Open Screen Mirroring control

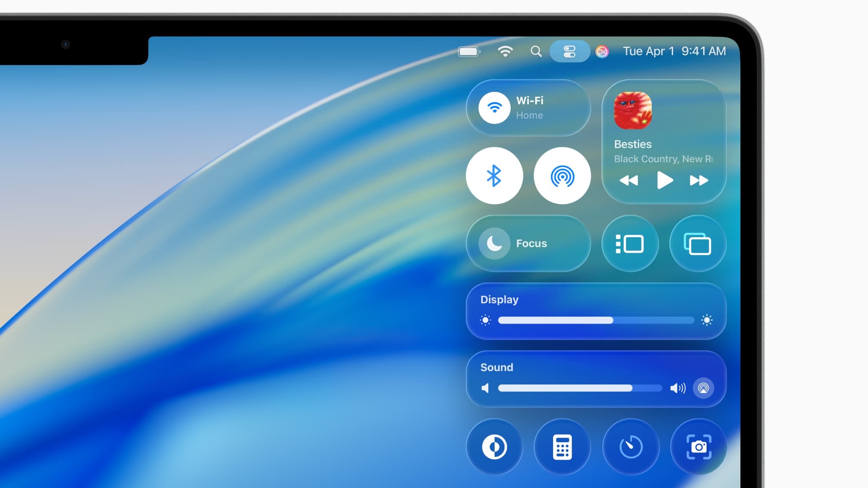click(698, 244)
